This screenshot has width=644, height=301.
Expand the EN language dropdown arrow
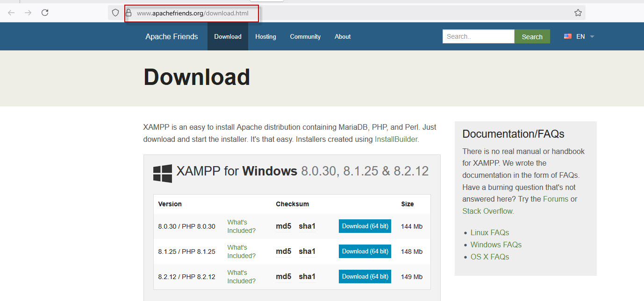pos(592,36)
